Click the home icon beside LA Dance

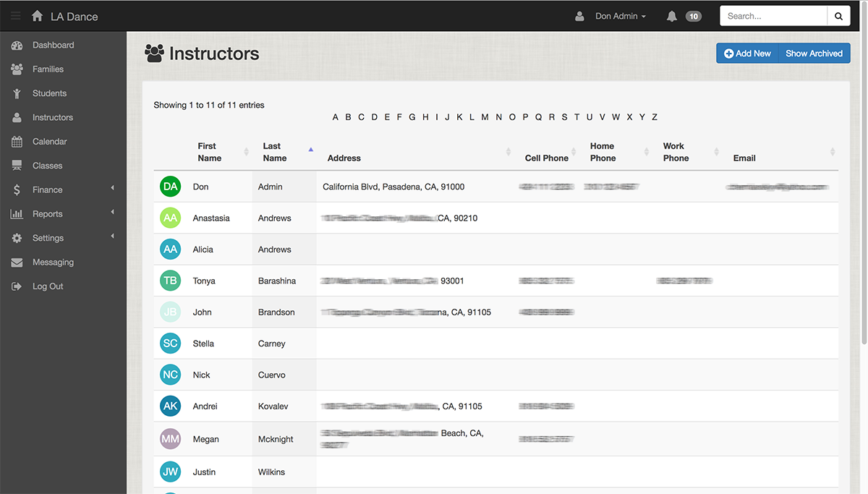38,16
